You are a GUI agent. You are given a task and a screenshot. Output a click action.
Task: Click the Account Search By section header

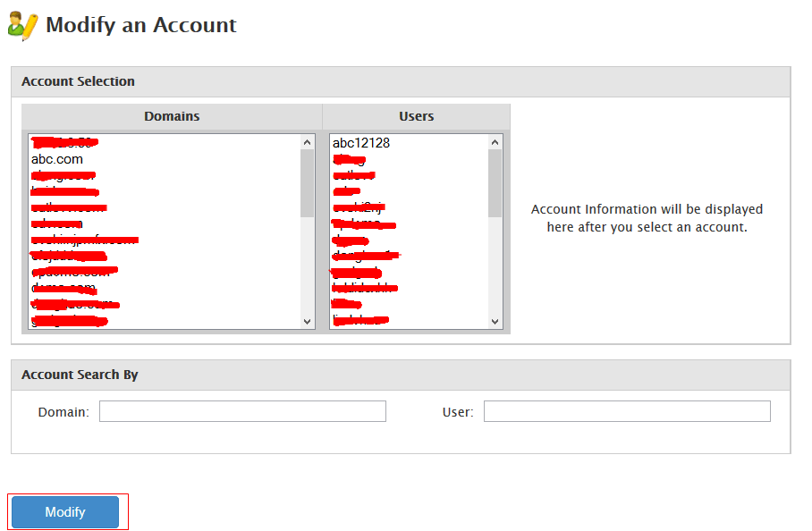[80, 375]
